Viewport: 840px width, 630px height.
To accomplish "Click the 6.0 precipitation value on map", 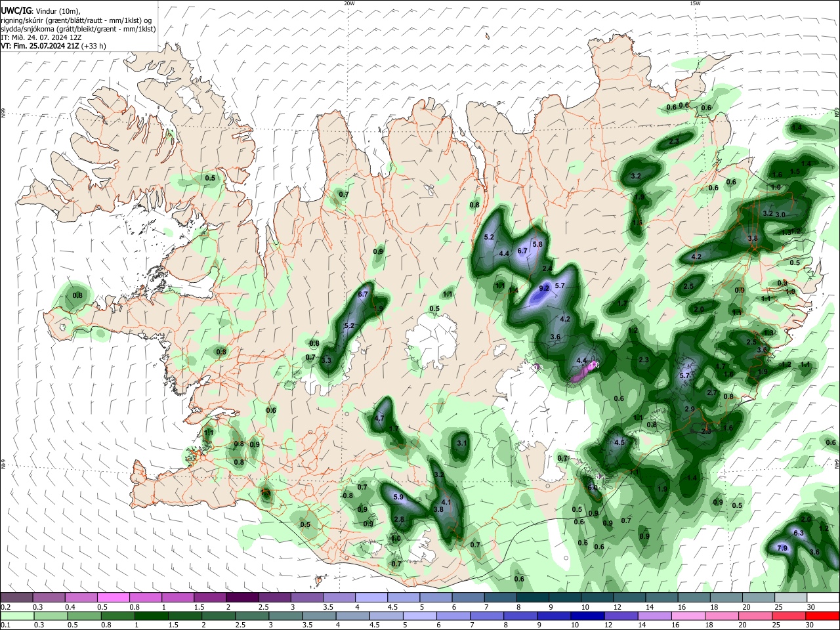I will (593, 488).
